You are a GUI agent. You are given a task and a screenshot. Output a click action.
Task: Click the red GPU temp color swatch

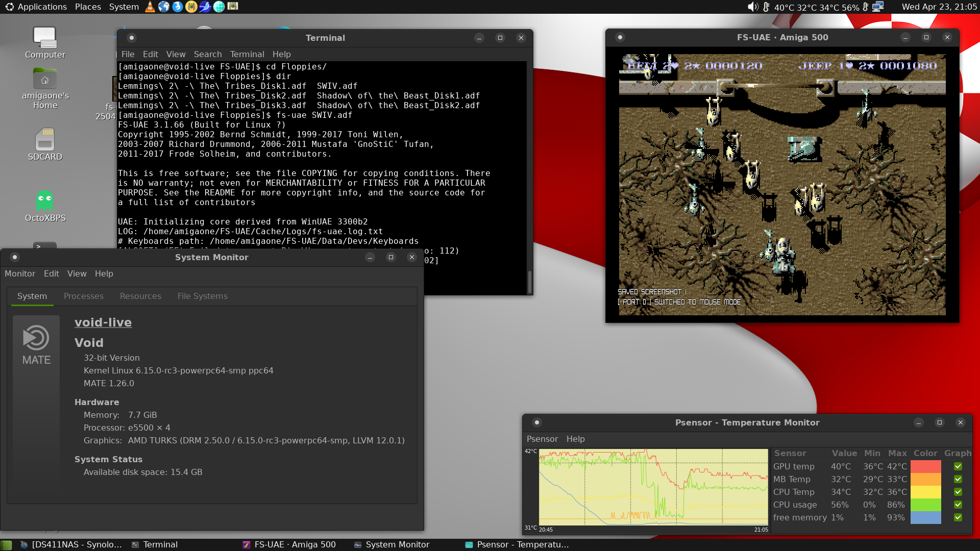point(925,466)
